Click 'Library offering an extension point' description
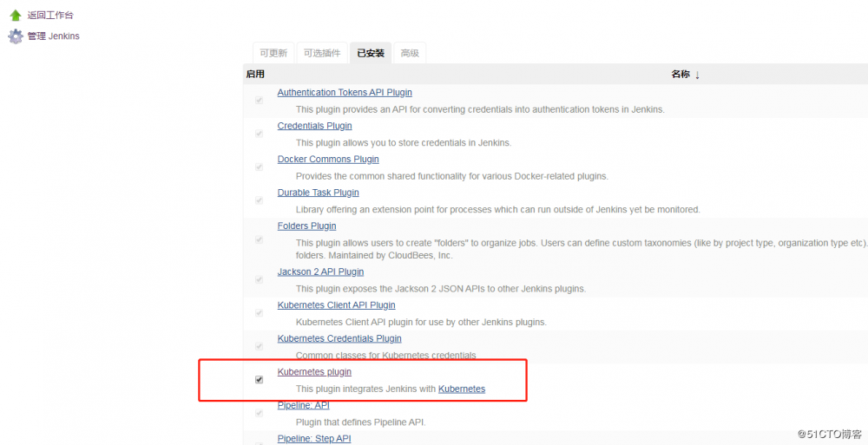Viewport: 868px width, 445px height. click(498, 209)
